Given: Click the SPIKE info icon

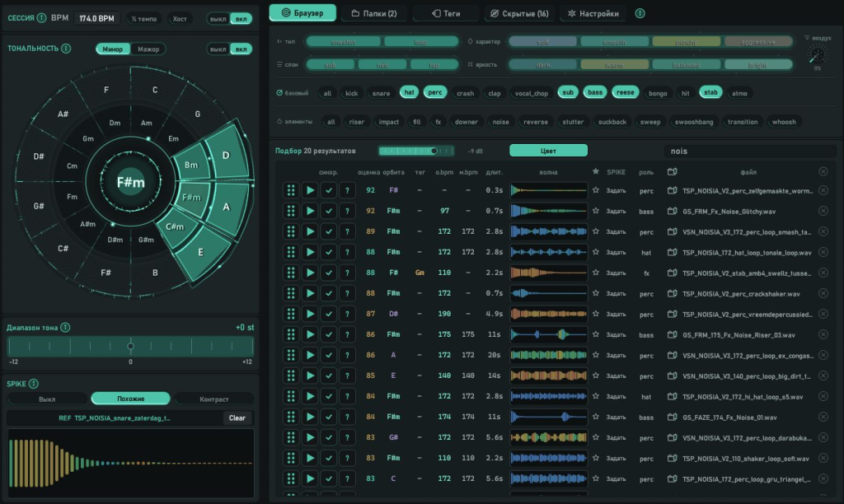Looking at the screenshot, I should coord(34,384).
